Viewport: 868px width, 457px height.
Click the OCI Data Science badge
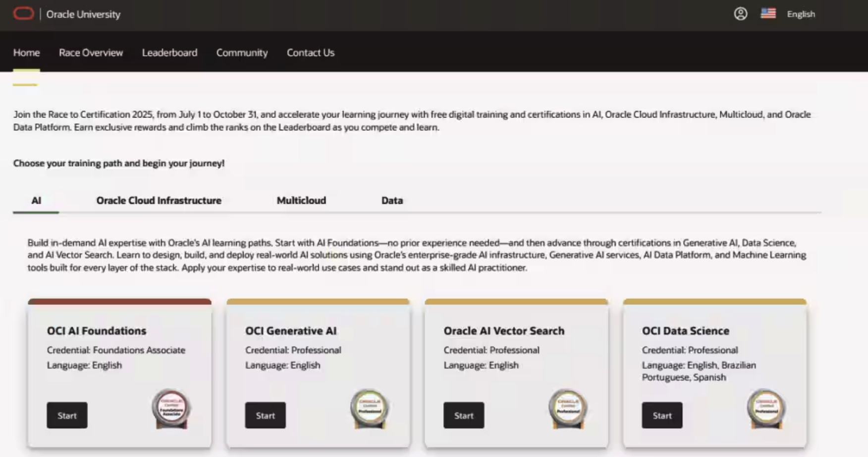coord(766,409)
